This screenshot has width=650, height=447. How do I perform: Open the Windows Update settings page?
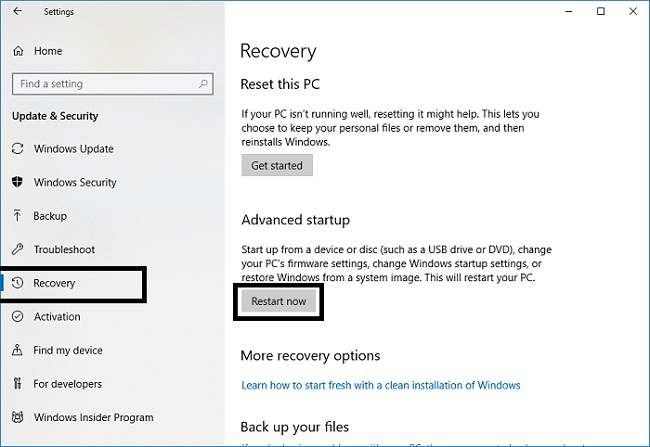[x=73, y=149]
